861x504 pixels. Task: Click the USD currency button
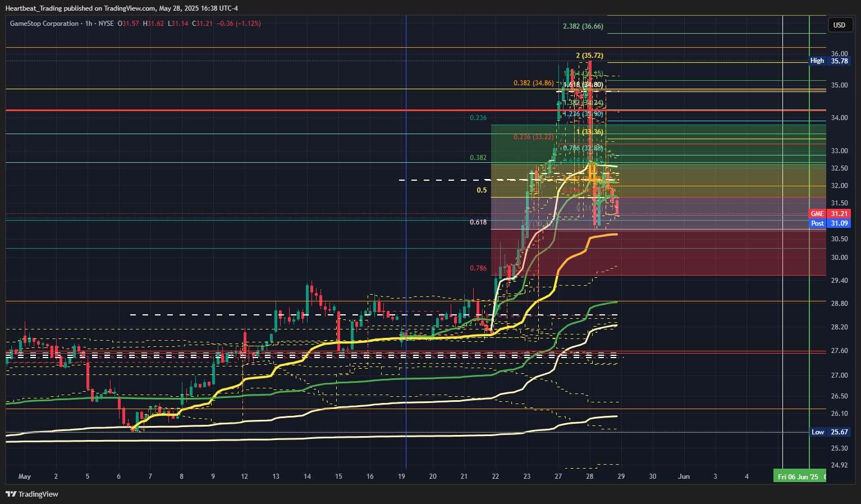click(x=839, y=25)
